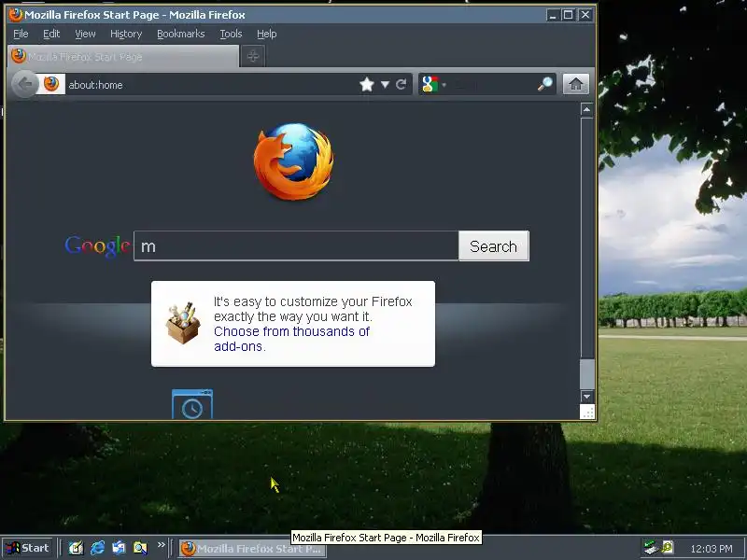Click the magnifying glass search icon
Screen dimensions: 747x560
pyautogui.click(x=545, y=84)
